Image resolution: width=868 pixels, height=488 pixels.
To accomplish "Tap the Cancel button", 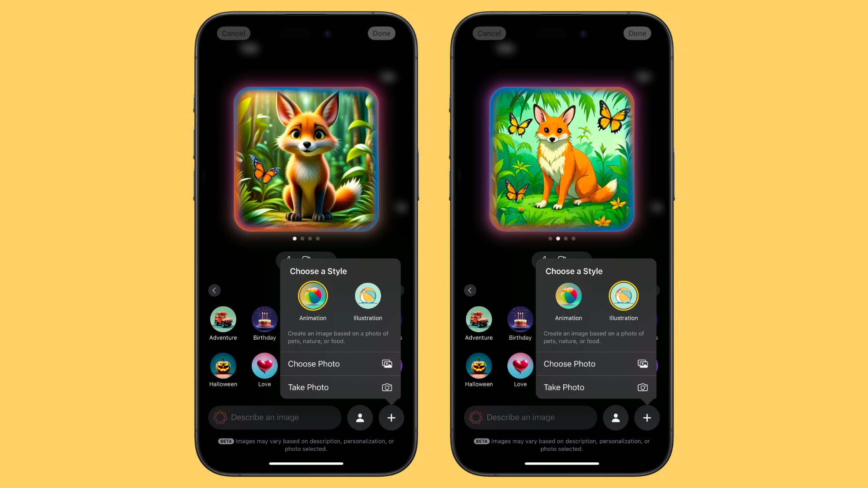I will point(233,33).
